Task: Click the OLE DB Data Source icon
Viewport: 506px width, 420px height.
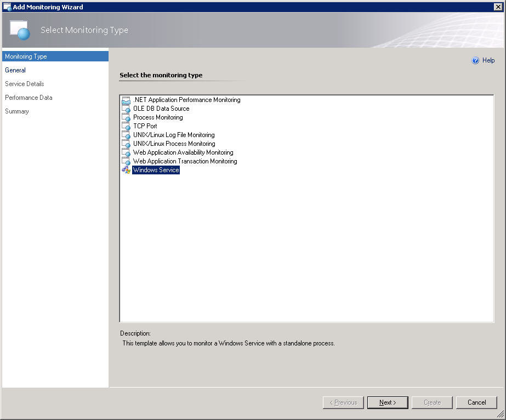Action: coord(126,109)
